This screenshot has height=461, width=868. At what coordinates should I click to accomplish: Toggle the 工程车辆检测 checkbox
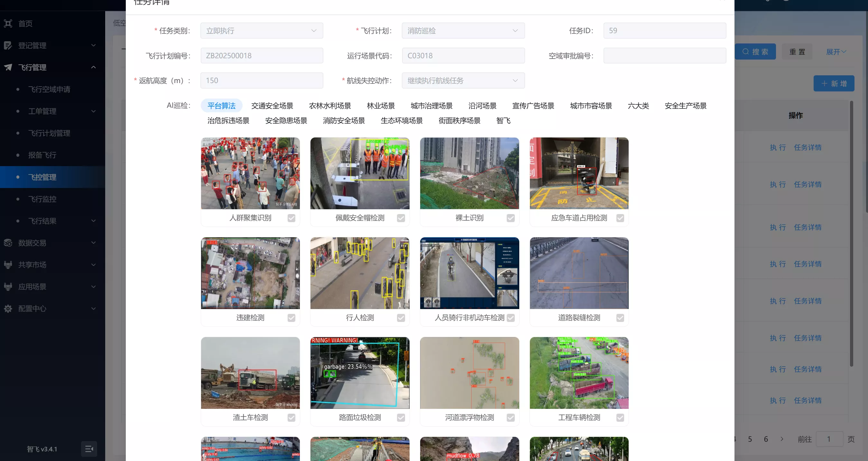(620, 418)
